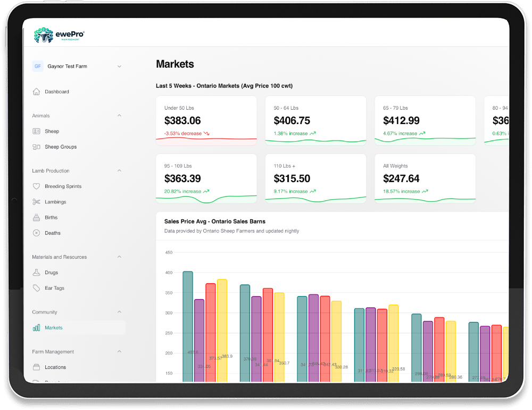This screenshot has height=410, width=532.
Task: Collapse the Community section chevron
Action: pyautogui.click(x=119, y=312)
